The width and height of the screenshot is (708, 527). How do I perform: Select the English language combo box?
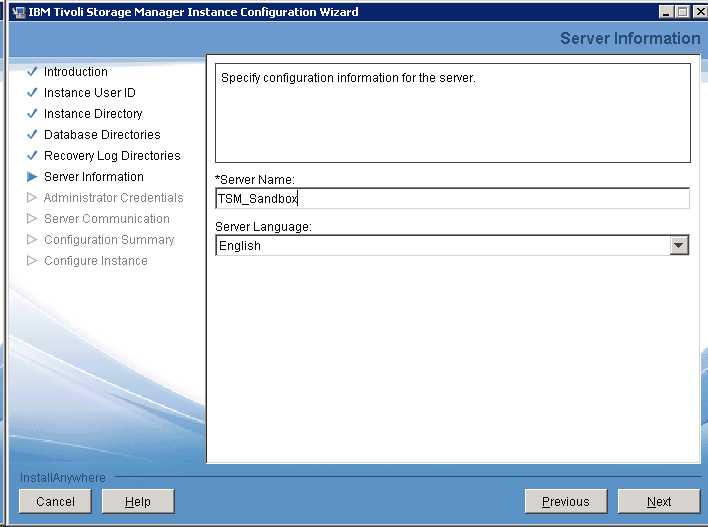coord(441,246)
